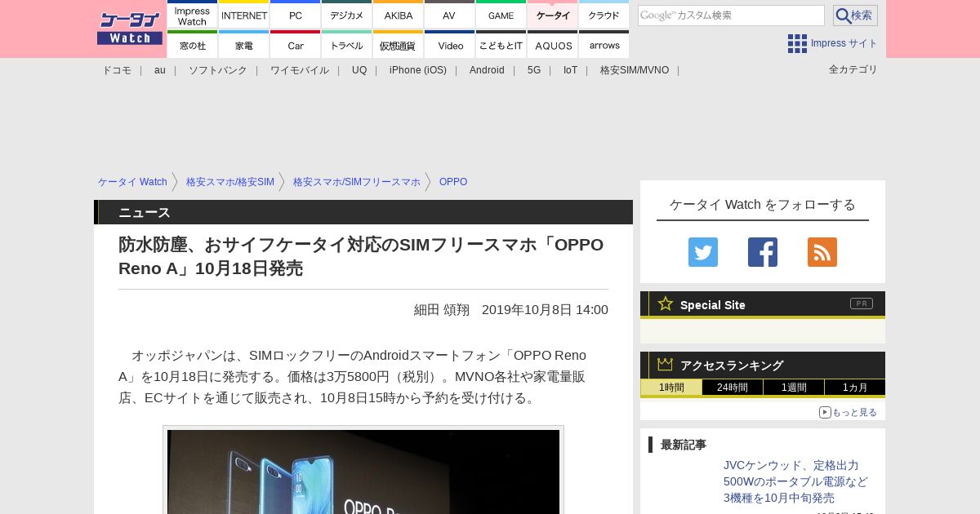Image resolution: width=980 pixels, height=514 pixels.
Task: Go to the au category
Action: coord(160,70)
